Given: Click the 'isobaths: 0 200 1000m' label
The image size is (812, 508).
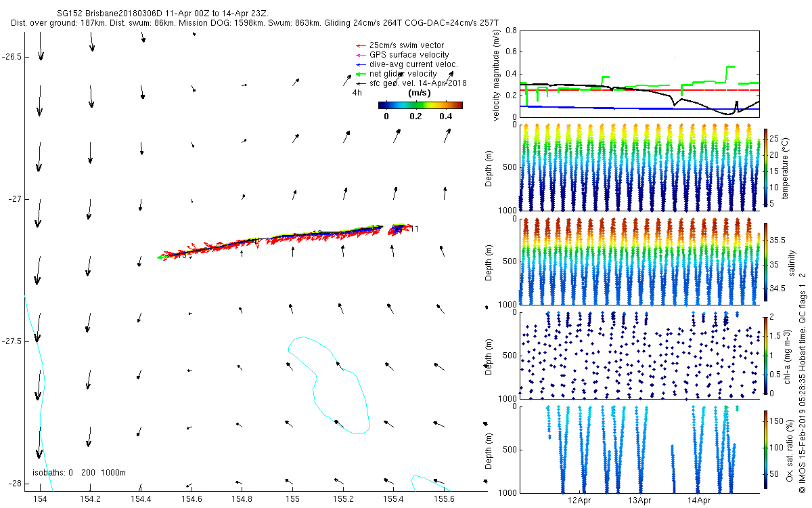Looking at the screenshot, I should tap(79, 473).
